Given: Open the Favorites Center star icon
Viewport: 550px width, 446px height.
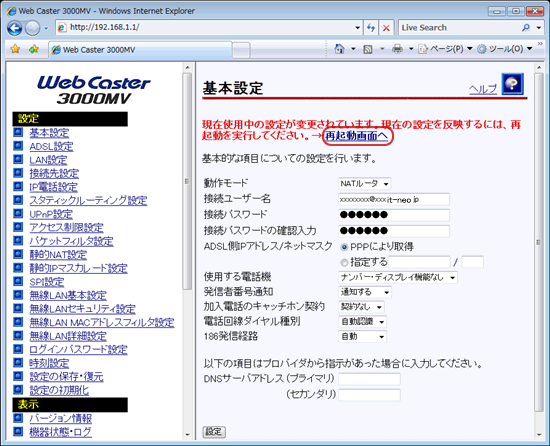Looking at the screenshot, I should (x=15, y=49).
